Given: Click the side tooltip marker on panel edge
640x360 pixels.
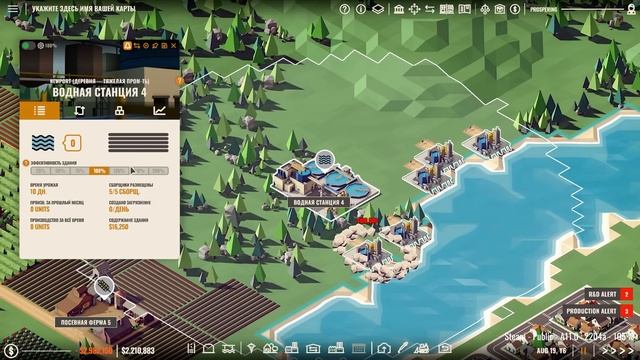Looking at the screenshot, I should (x=180, y=80).
